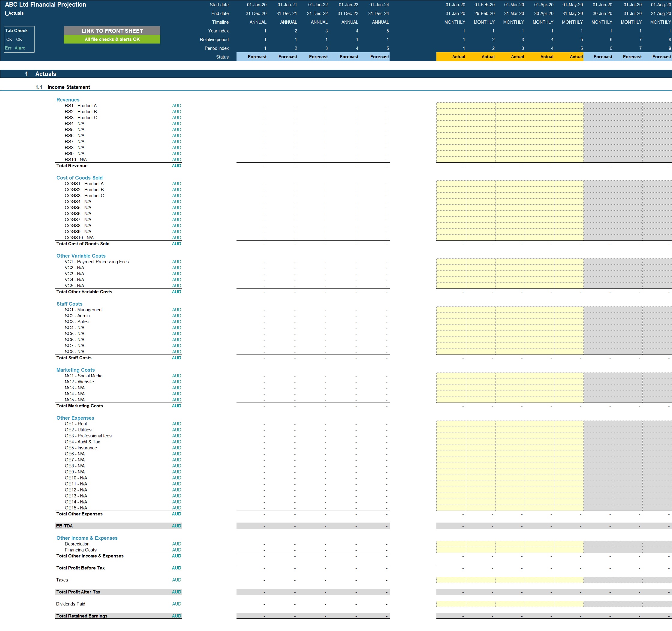Select the i_Actuals sheet name text

14,13
